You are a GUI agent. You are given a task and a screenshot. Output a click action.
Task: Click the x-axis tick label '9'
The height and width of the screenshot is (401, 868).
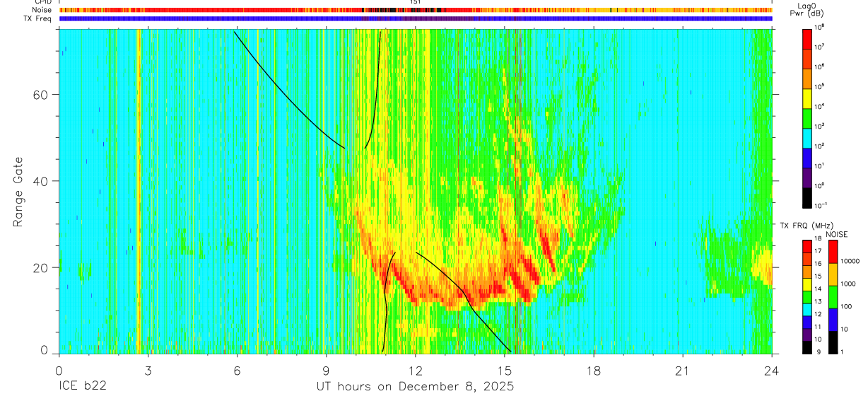(326, 371)
